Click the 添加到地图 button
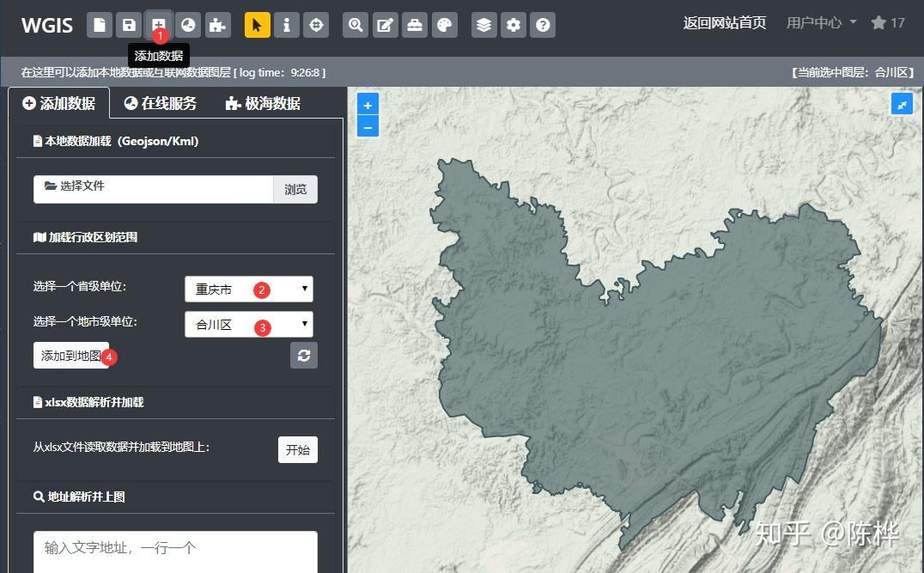924x573 pixels. pyautogui.click(x=71, y=356)
